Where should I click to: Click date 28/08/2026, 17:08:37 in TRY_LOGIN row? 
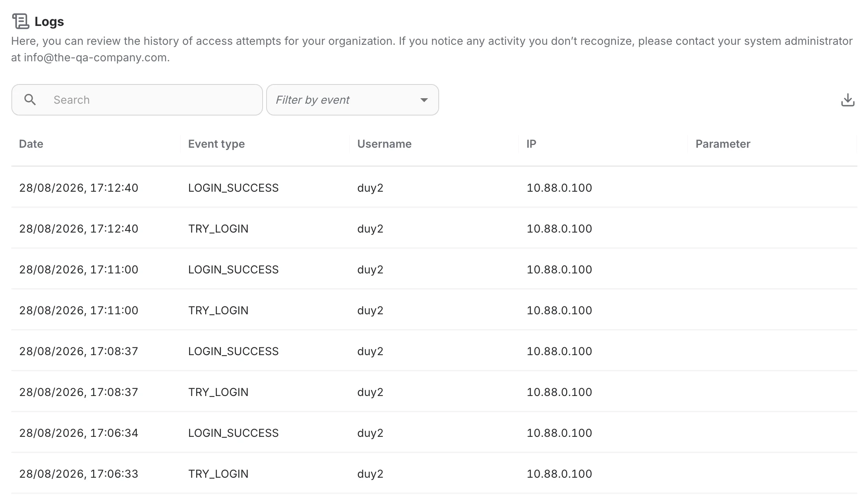(79, 392)
